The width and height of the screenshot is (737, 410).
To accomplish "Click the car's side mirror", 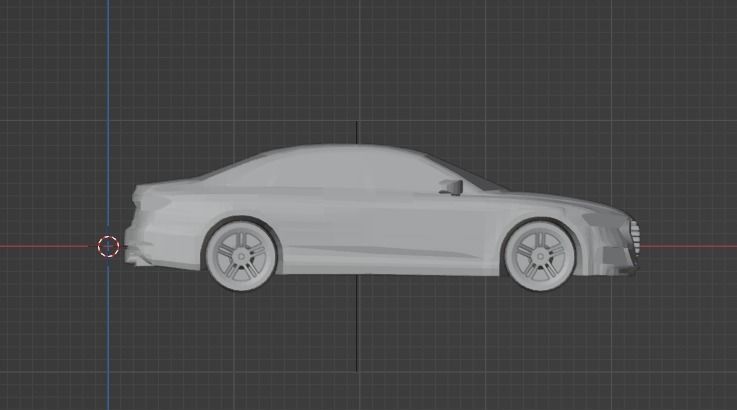I will [452, 187].
